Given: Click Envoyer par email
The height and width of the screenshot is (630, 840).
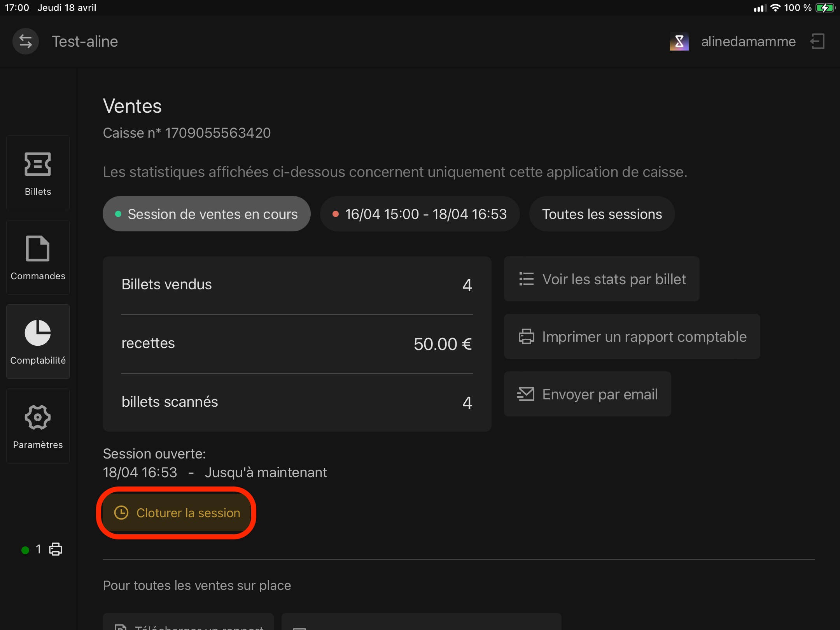Looking at the screenshot, I should coord(587,394).
